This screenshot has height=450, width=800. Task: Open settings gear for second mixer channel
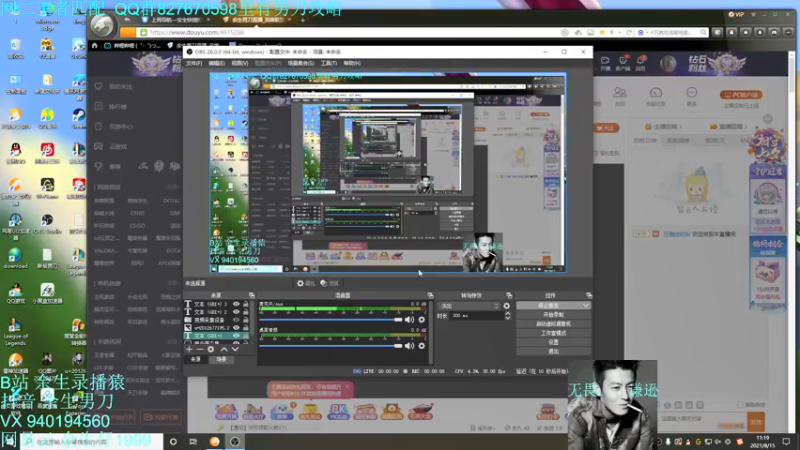pos(421,345)
